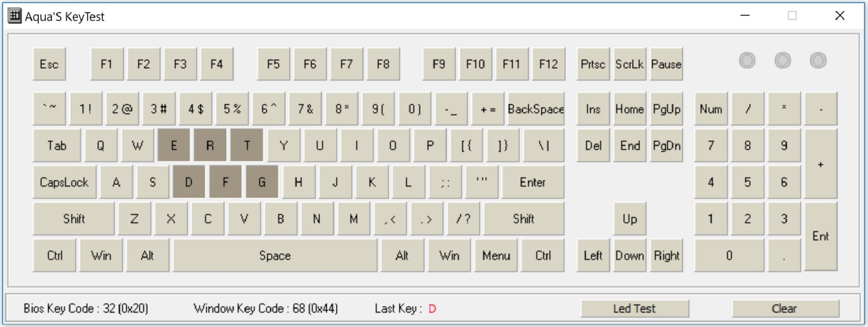Viewport: 868px width, 327px height.
Task: Click the Menu key
Action: click(496, 255)
